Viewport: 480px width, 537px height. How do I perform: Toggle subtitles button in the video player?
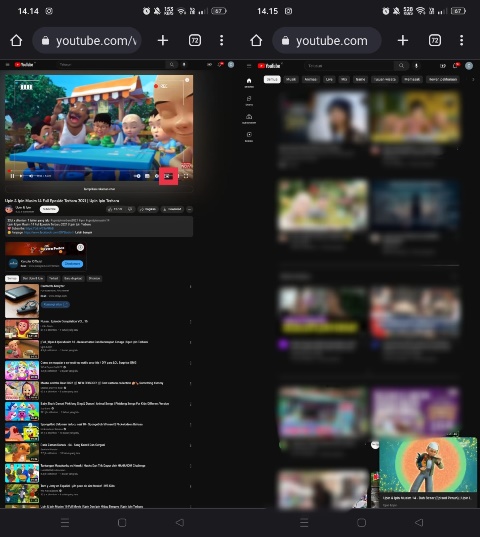pyautogui.click(x=147, y=176)
